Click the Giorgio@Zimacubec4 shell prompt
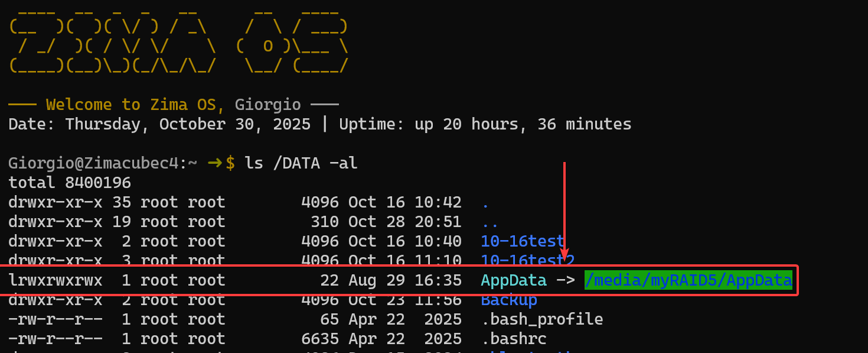The width and height of the screenshot is (868, 353). pyautogui.click(x=98, y=163)
